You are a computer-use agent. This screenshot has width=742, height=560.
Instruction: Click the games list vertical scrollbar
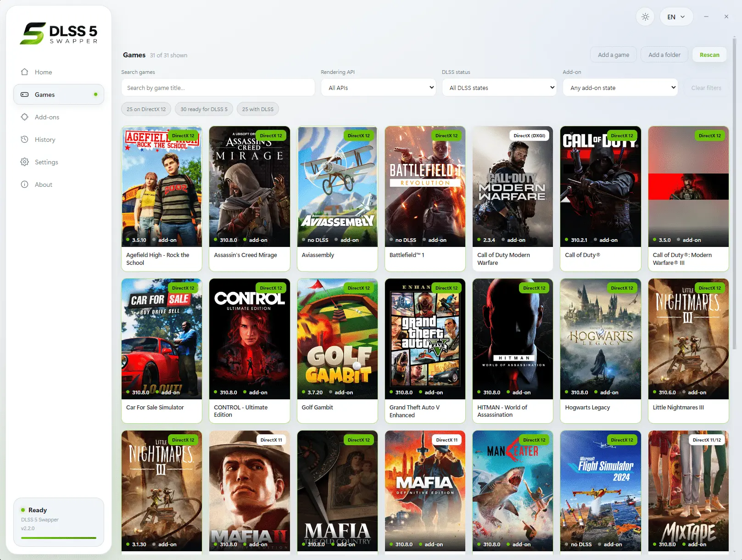[x=734, y=193]
